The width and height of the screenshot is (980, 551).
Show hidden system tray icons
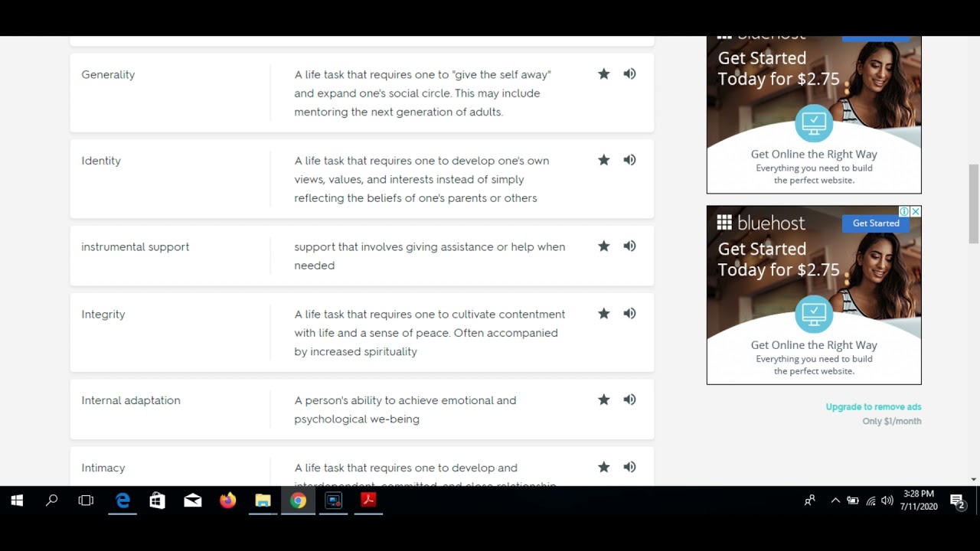point(835,500)
